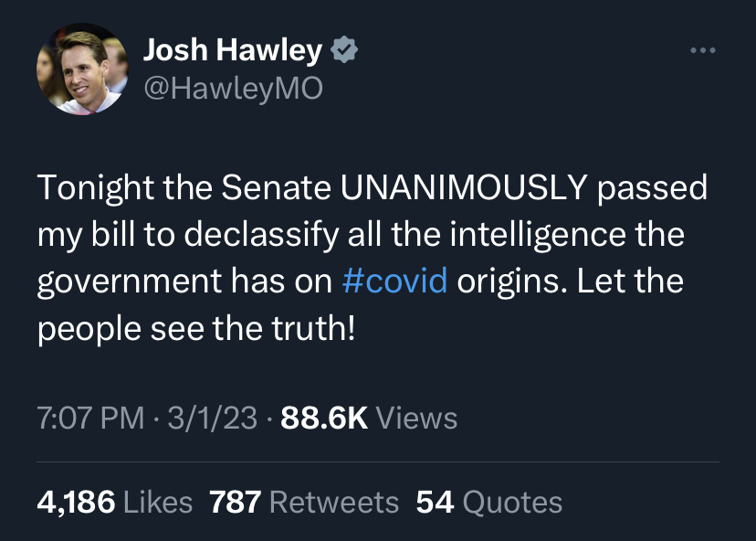The width and height of the screenshot is (756, 541).
Task: Click the word Views beside 88.6K
Action: (416, 419)
